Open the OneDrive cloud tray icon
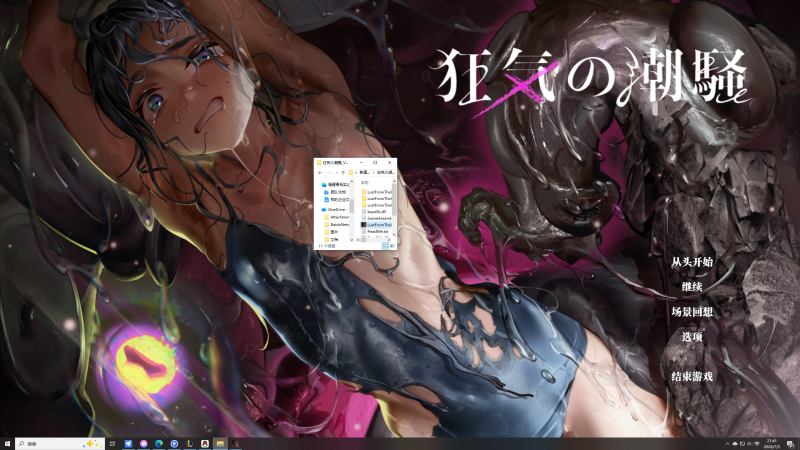The width and height of the screenshot is (800, 450). (x=735, y=443)
